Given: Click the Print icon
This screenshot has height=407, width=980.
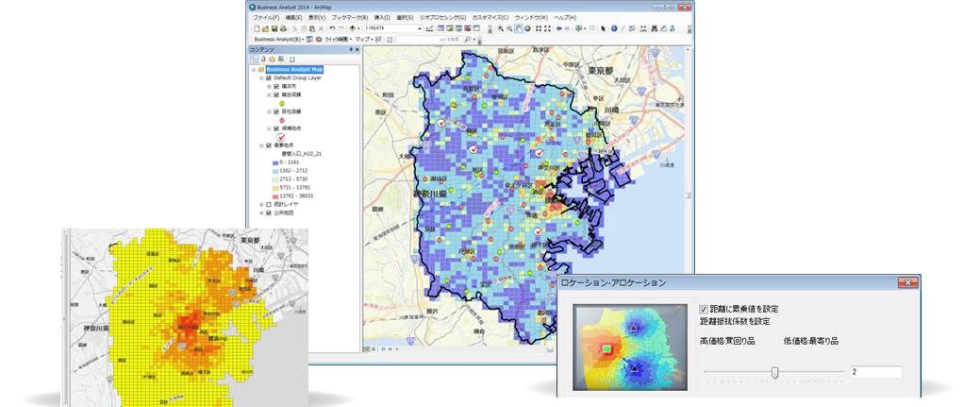Looking at the screenshot, I should [283, 29].
